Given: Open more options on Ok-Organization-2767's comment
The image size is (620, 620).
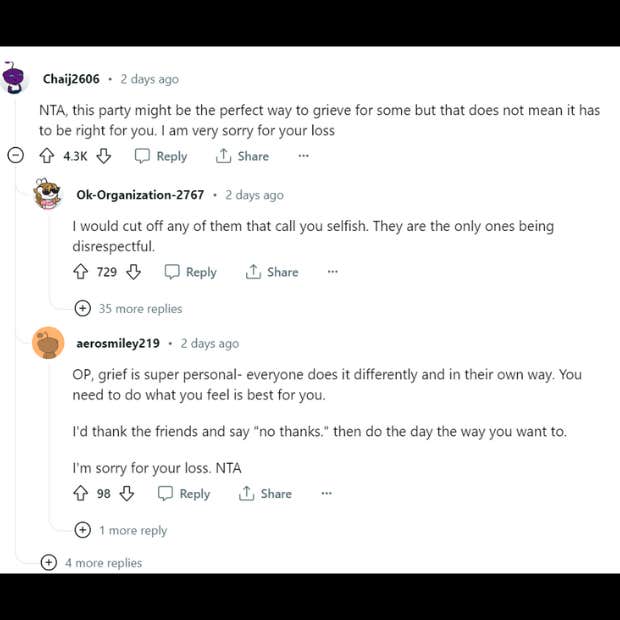Looking at the screenshot, I should pos(333,272).
